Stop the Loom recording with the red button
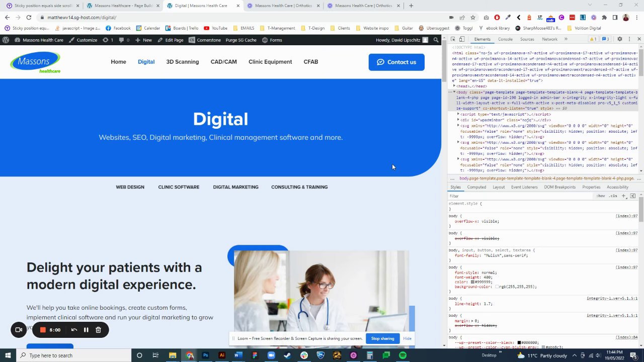Image resolution: width=644 pixels, height=362 pixels. tap(43, 330)
